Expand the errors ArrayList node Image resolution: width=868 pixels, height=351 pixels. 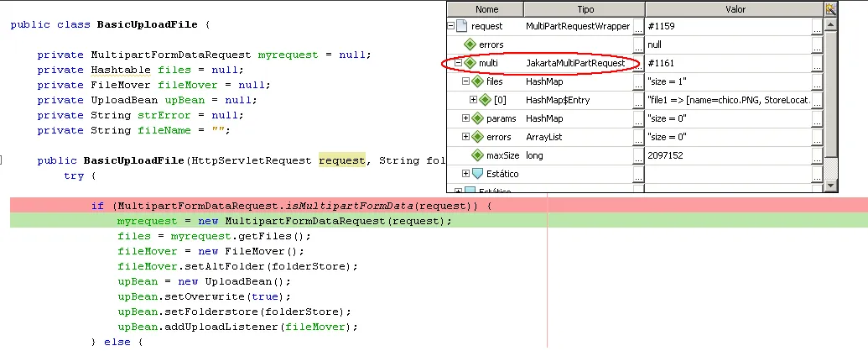click(x=465, y=137)
